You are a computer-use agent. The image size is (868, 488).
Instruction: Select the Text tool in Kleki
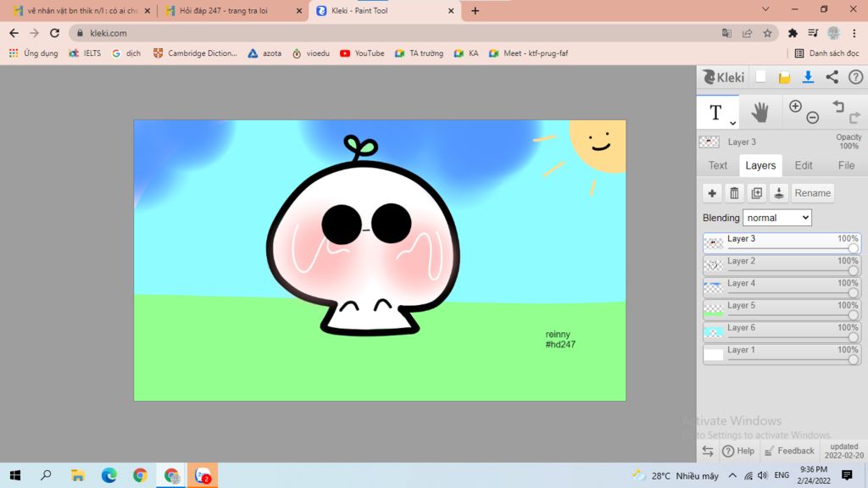point(715,113)
